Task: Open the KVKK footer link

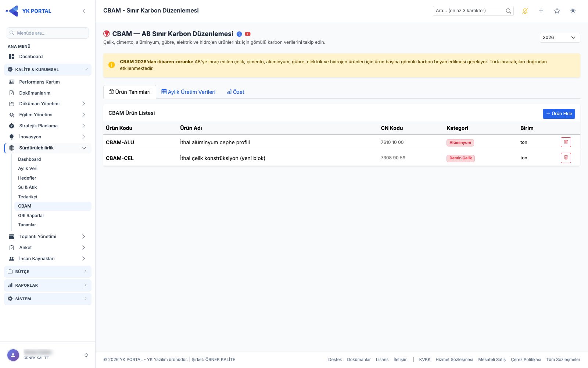Action: click(x=424, y=360)
